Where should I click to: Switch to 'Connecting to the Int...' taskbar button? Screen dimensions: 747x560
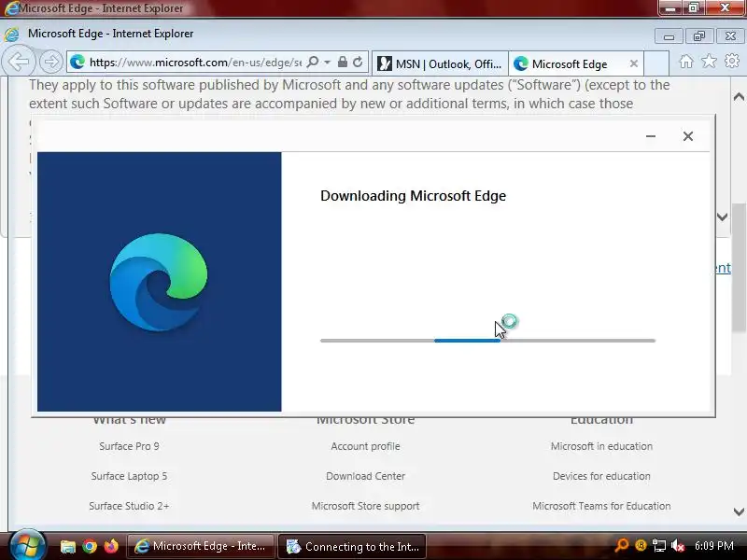352,546
